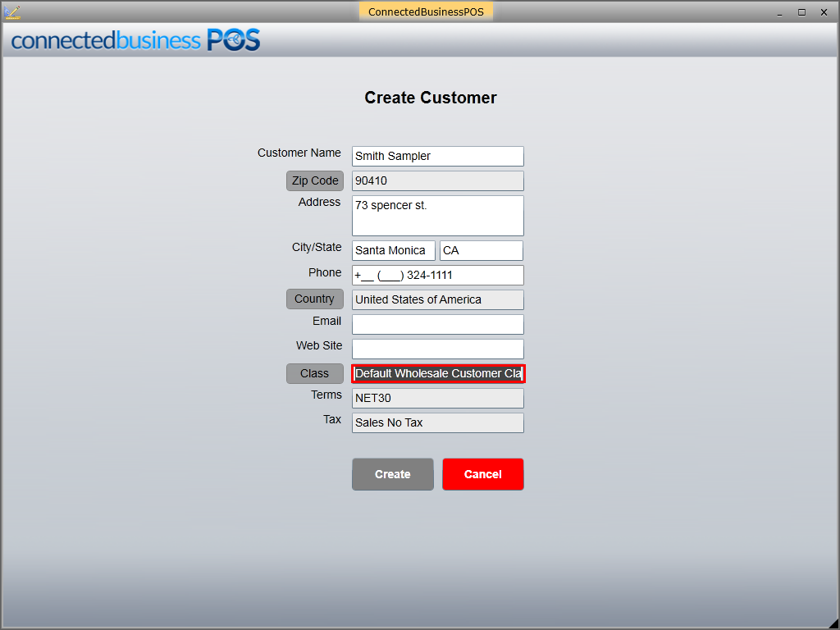
Task: Click the Customer Name label
Action: coord(299,153)
